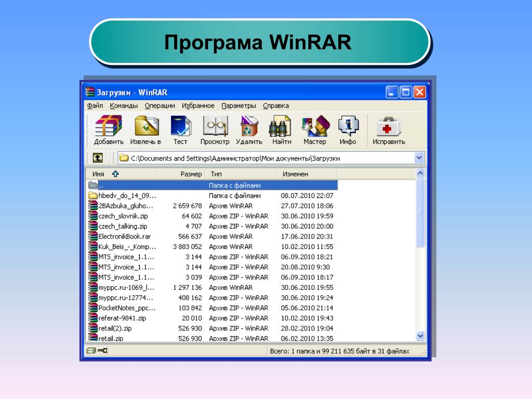Screen dimensions: 532x399
Task: Click the archive icon of retail(2).zip
Action: click(x=92, y=328)
